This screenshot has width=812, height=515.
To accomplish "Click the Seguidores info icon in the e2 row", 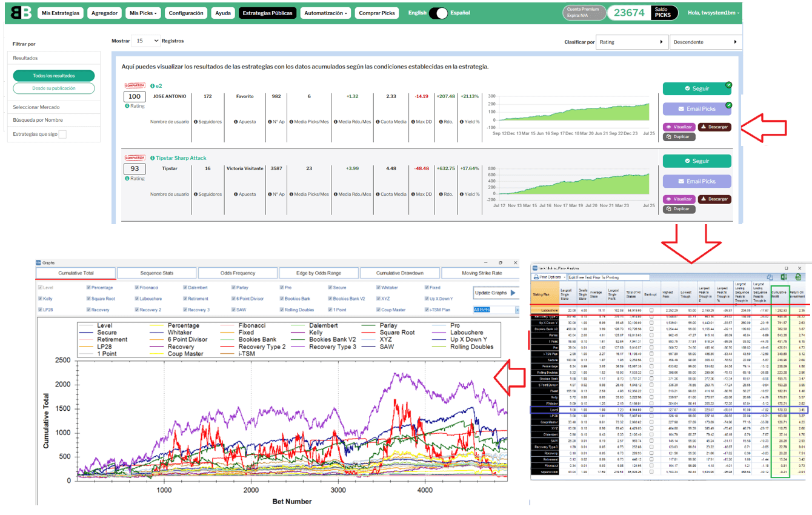I will pyautogui.click(x=195, y=122).
